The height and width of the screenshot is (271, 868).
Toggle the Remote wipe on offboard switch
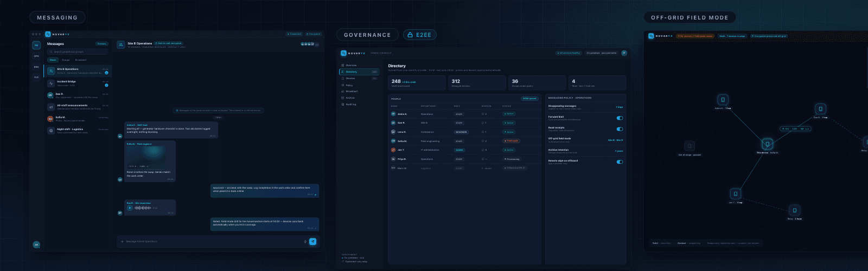pos(620,162)
